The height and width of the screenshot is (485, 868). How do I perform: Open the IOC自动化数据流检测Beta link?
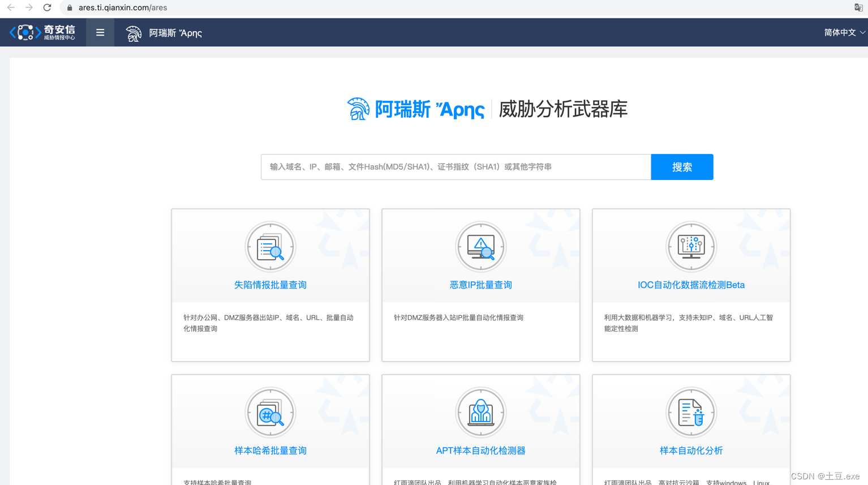691,285
